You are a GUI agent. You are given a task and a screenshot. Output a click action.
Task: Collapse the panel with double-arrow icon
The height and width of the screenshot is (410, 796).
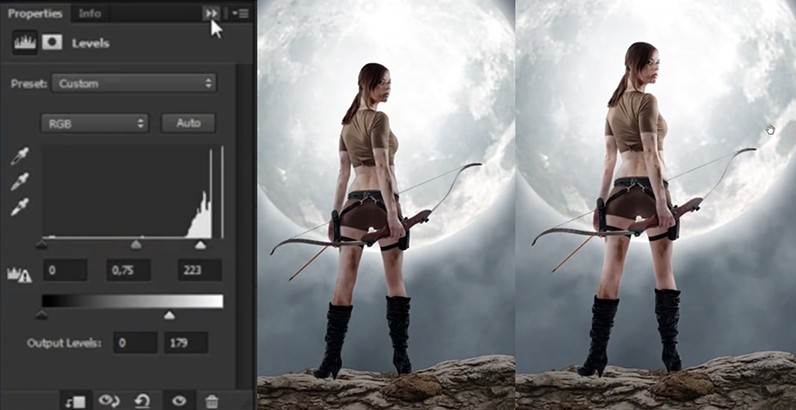pyautogui.click(x=211, y=14)
